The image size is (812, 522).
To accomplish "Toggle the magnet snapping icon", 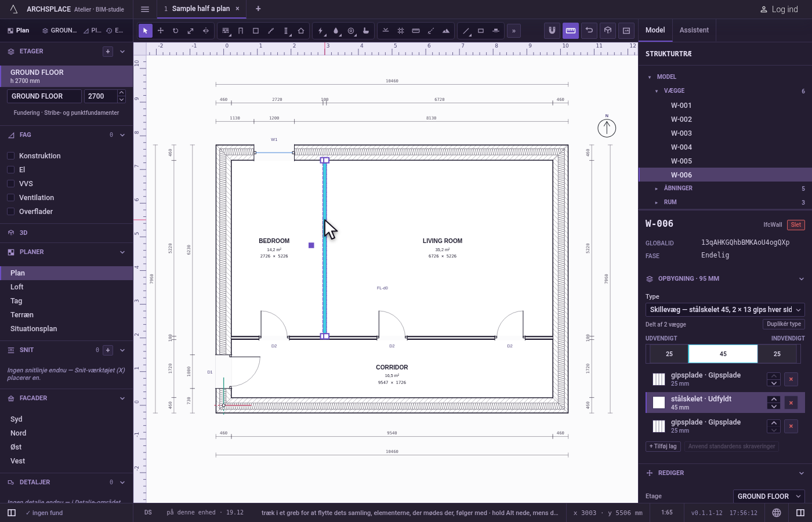I will click(552, 30).
